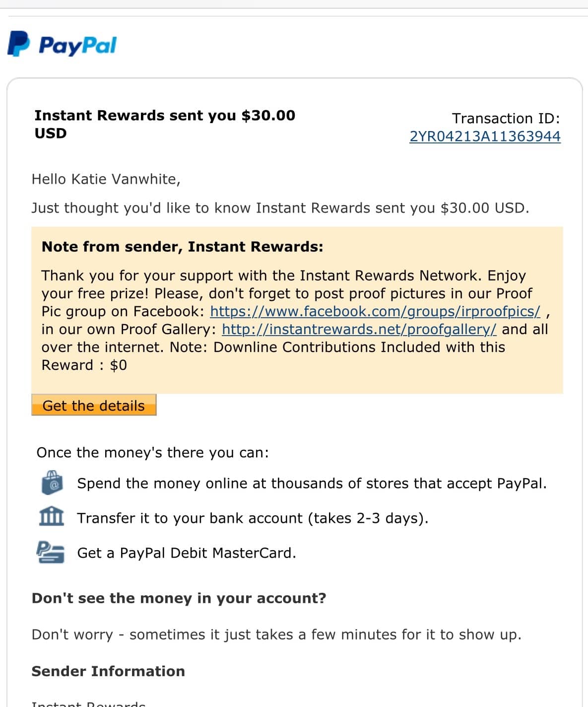Open the Facebook irproofpics group link

[x=375, y=311]
